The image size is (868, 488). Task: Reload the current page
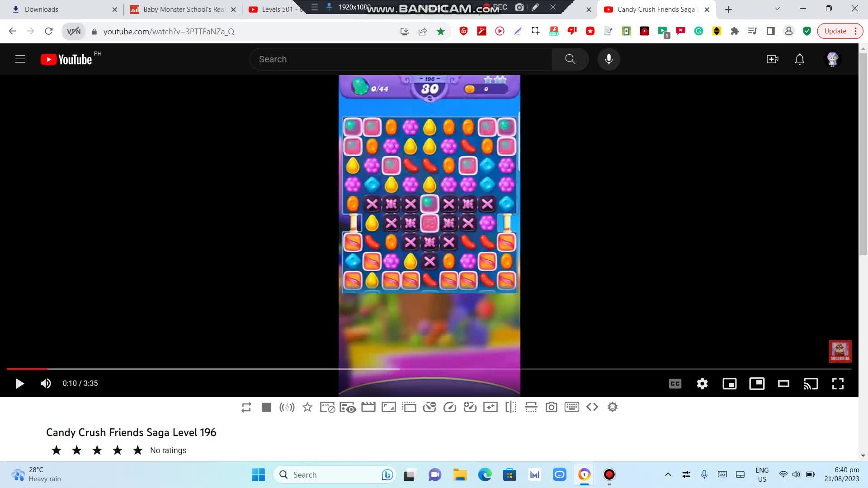tap(48, 31)
